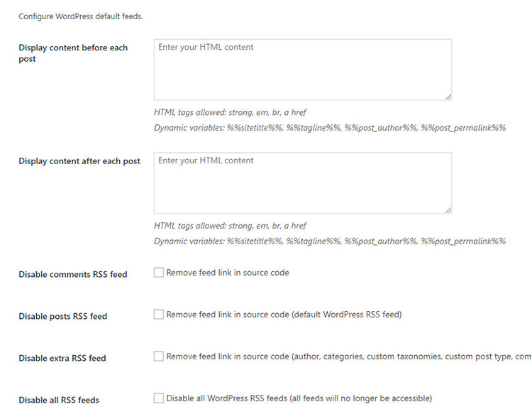Click the 'Disable all RSS feeds' row label
This screenshot has height=419, width=532.
coord(59,400)
